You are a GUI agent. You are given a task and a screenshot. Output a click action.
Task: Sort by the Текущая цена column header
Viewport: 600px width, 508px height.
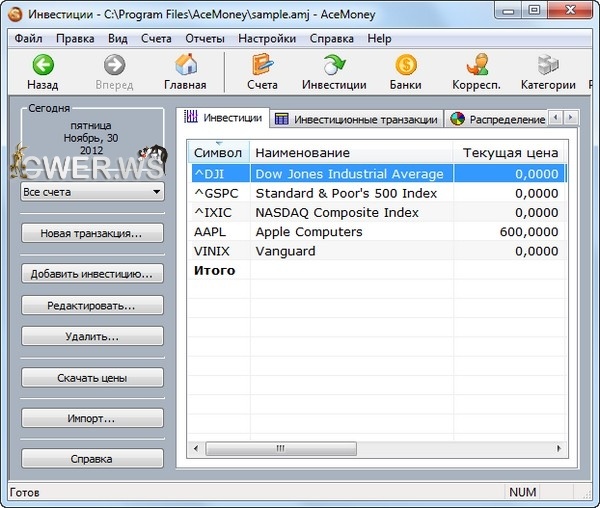[509, 152]
